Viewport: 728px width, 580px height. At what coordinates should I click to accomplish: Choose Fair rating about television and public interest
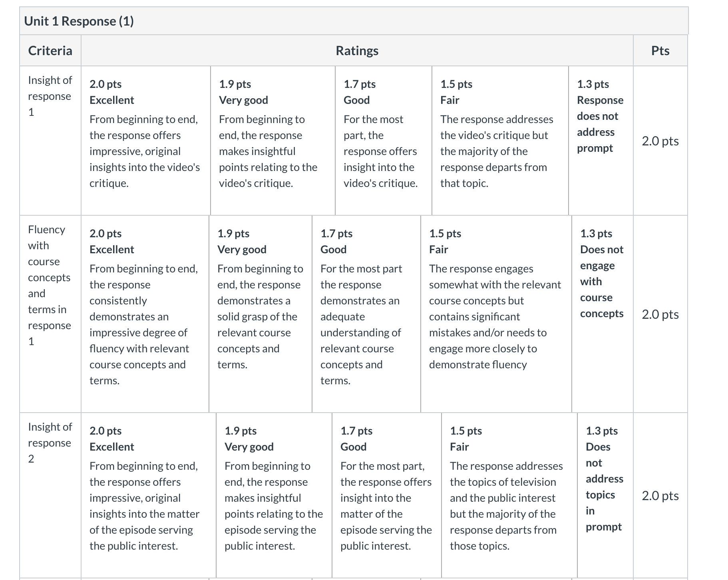click(x=509, y=495)
